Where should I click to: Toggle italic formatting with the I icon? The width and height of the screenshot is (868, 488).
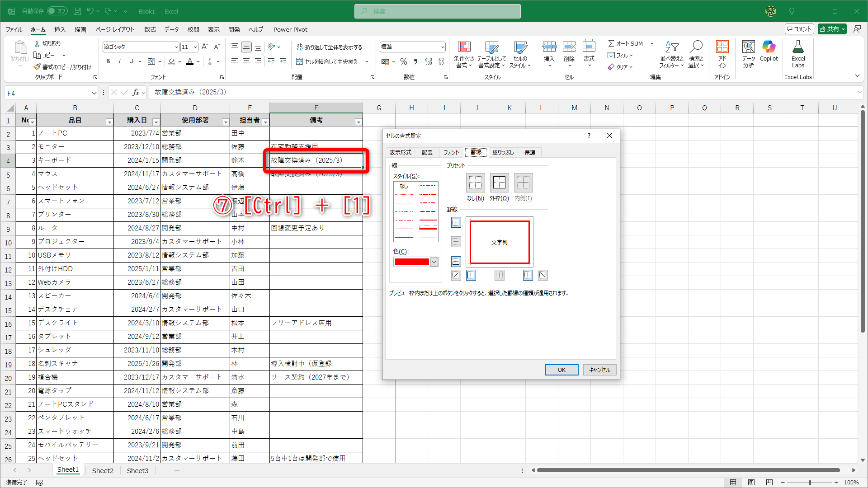pos(119,61)
